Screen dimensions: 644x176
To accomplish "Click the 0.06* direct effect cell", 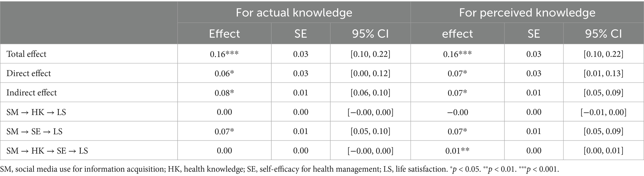I will [x=224, y=73].
